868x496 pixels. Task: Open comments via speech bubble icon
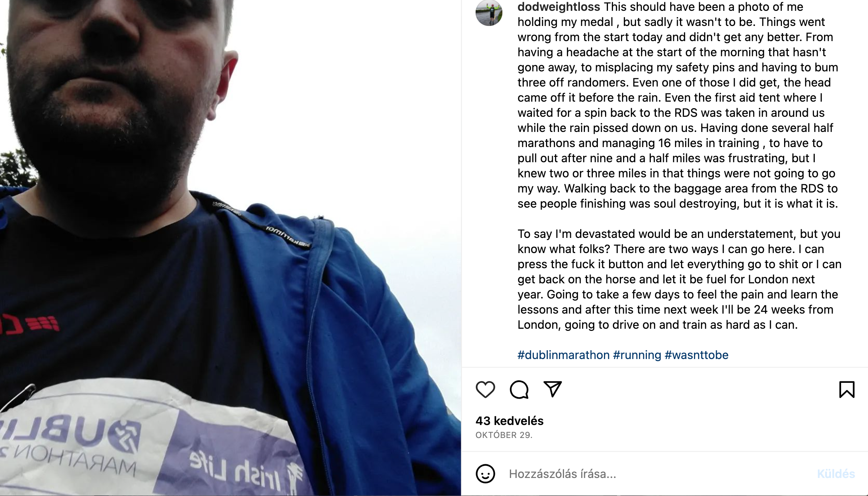coord(519,390)
